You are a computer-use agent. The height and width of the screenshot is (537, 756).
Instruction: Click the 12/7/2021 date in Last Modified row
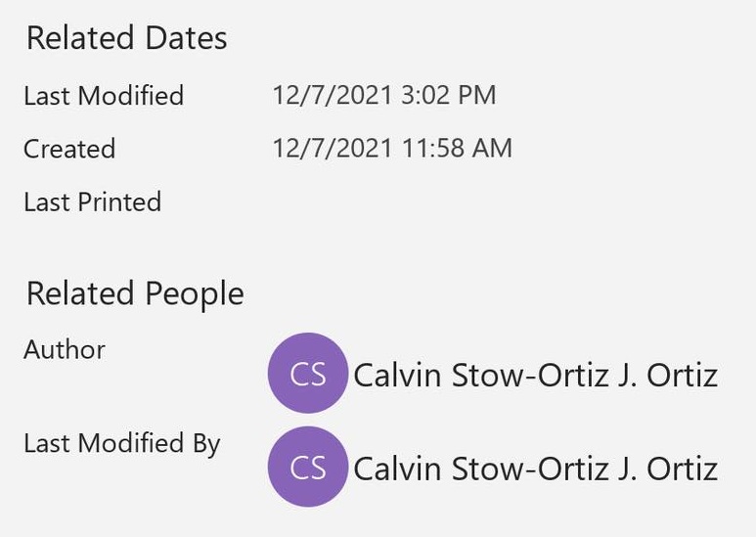[x=333, y=95]
